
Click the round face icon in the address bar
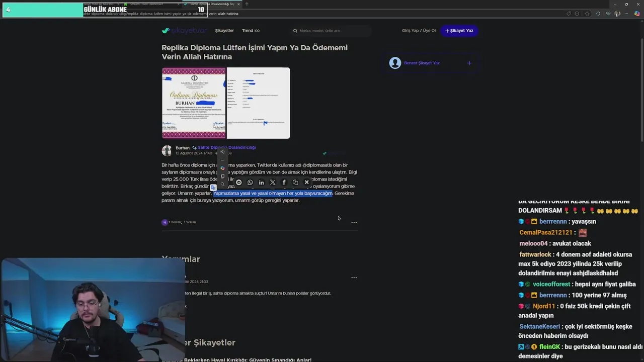pos(577,14)
